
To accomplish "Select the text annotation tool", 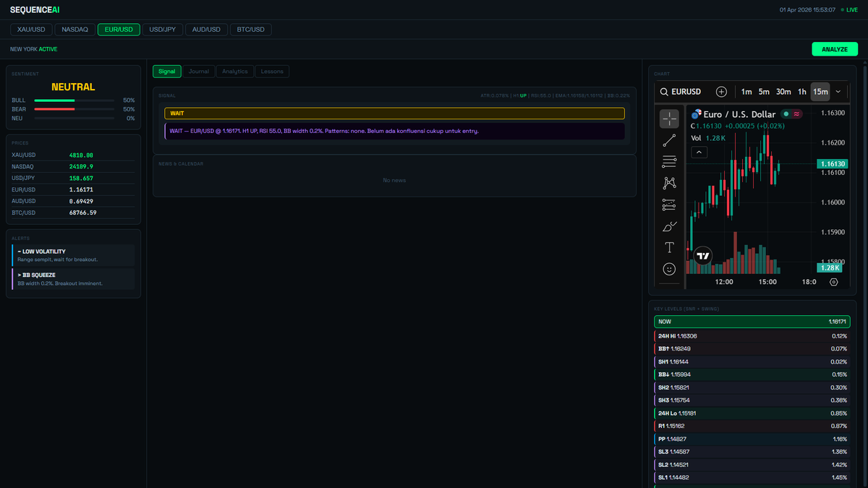I will pos(669,247).
